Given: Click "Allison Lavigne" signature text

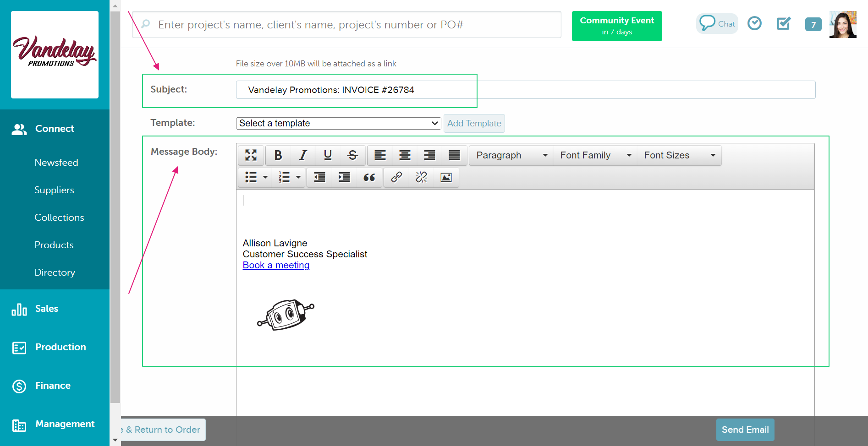Looking at the screenshot, I should [x=275, y=243].
